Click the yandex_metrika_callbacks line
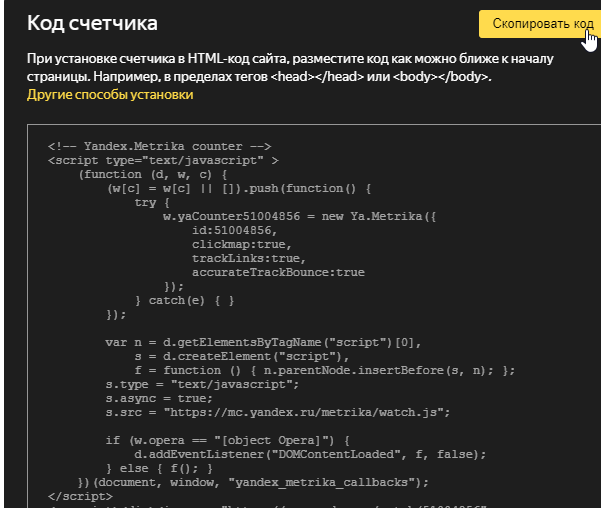The width and height of the screenshot is (601, 508). (x=253, y=482)
